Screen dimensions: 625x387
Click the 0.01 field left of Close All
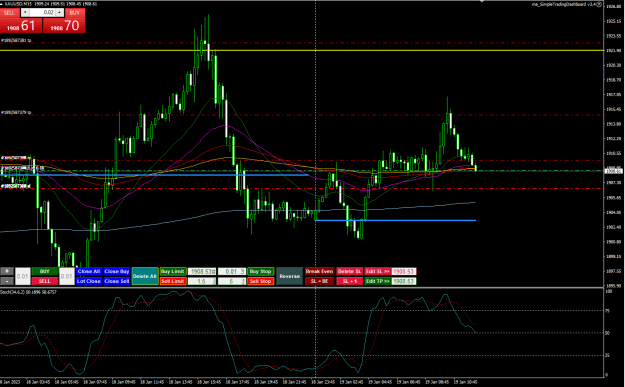point(67,276)
